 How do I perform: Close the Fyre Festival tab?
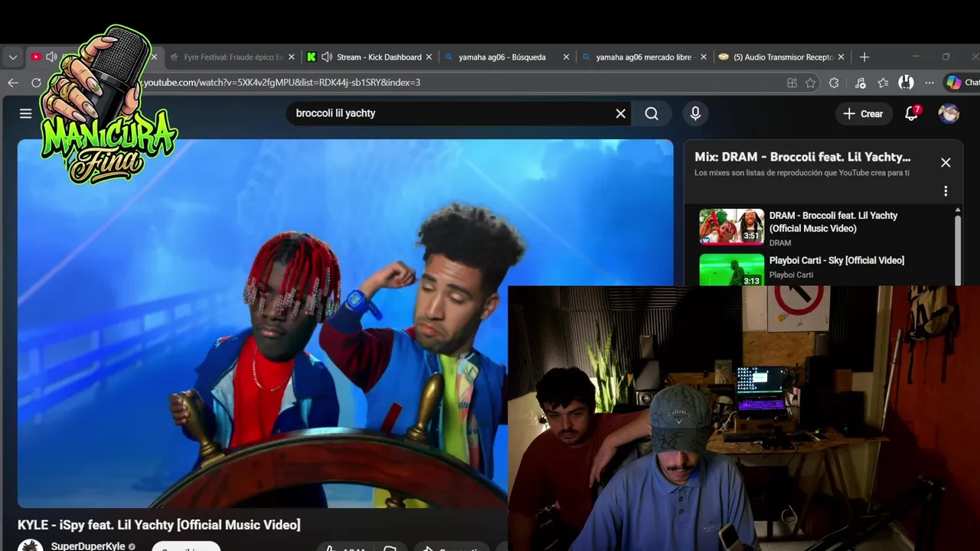pos(291,57)
